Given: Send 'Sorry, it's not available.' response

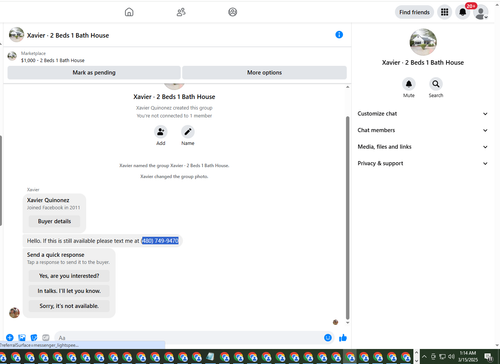Looking at the screenshot, I should coord(69,306).
